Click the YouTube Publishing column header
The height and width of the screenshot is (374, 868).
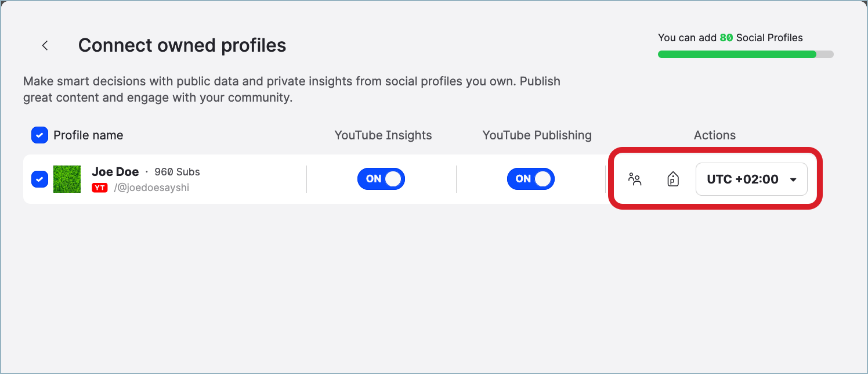537,135
